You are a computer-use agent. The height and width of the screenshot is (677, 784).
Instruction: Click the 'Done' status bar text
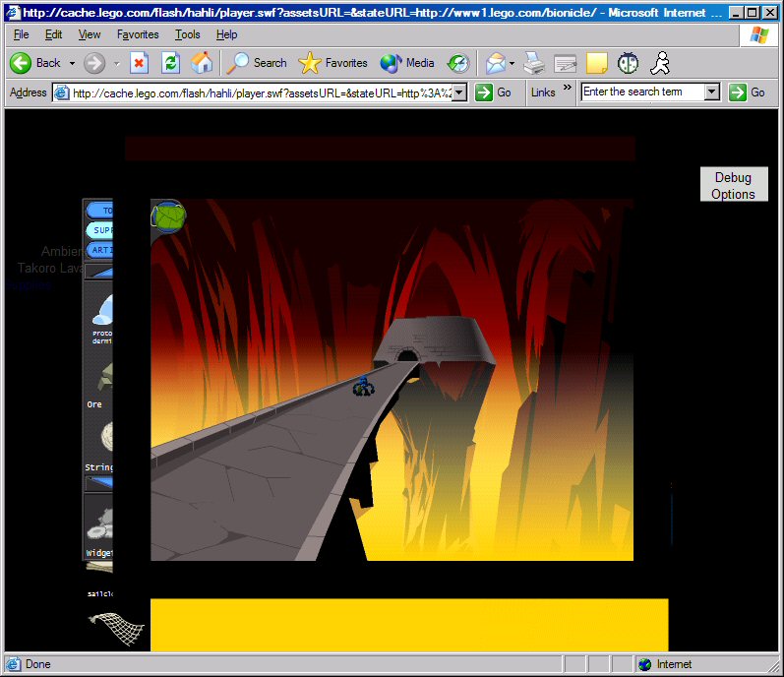click(x=38, y=664)
